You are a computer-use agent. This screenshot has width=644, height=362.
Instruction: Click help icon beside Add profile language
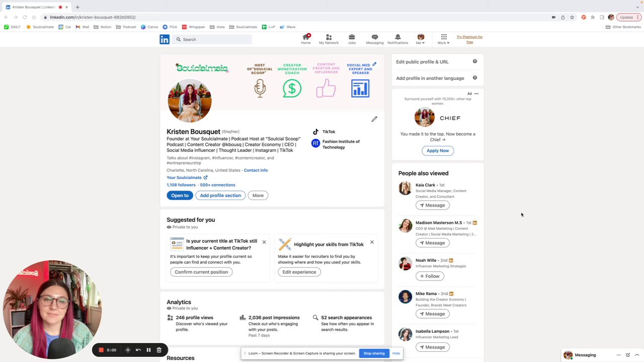[474, 78]
